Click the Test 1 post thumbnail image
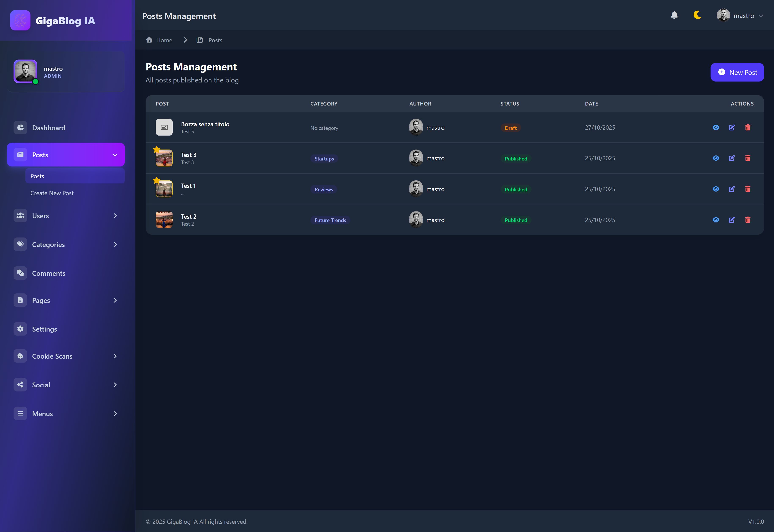 point(164,189)
